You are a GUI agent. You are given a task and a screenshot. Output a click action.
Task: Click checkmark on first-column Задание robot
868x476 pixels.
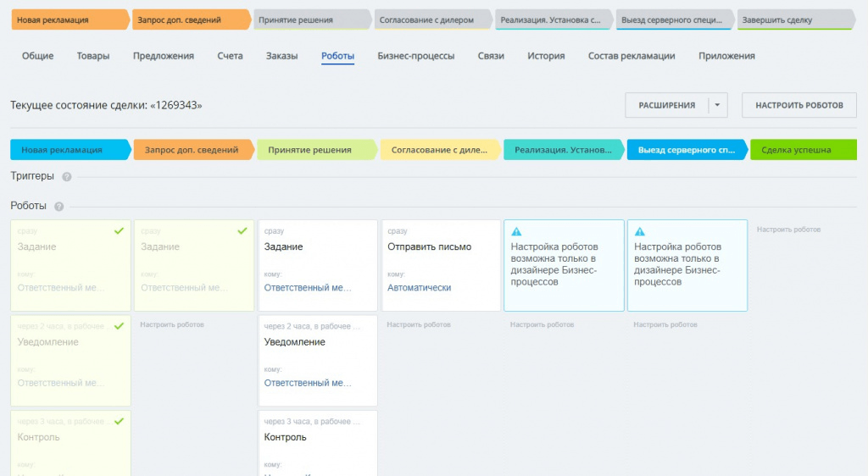pyautogui.click(x=119, y=230)
